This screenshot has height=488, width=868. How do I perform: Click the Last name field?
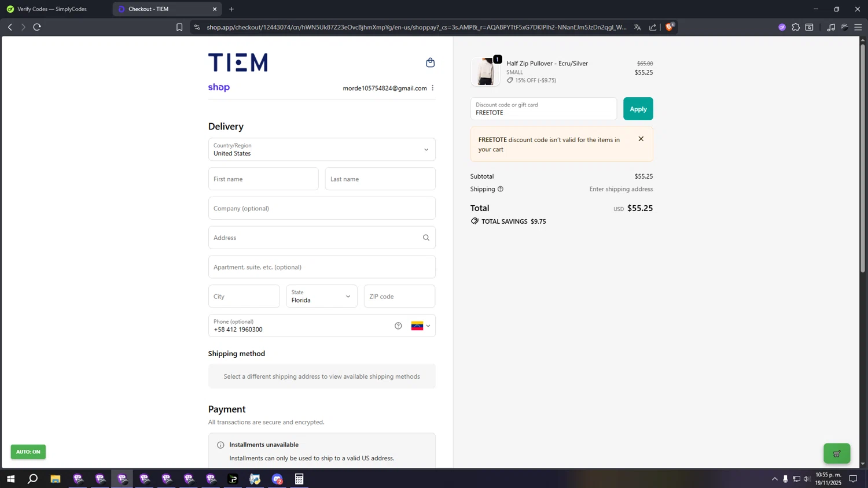tap(380, 179)
